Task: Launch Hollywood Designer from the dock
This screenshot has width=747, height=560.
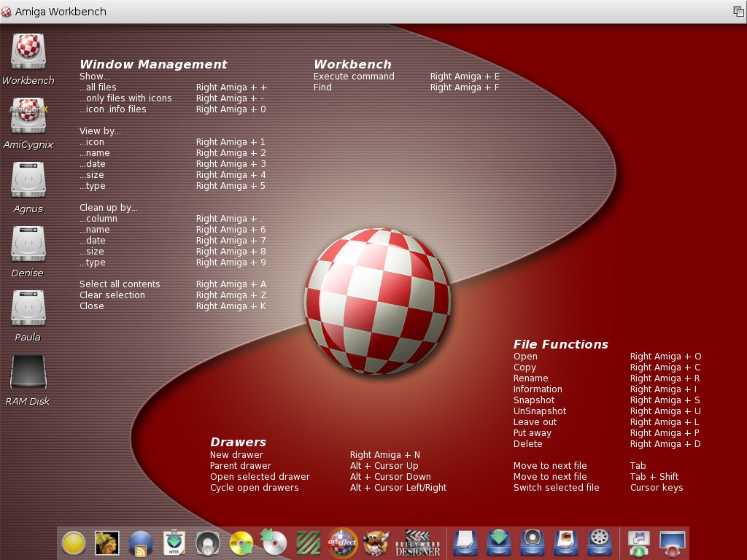Action: 417,543
